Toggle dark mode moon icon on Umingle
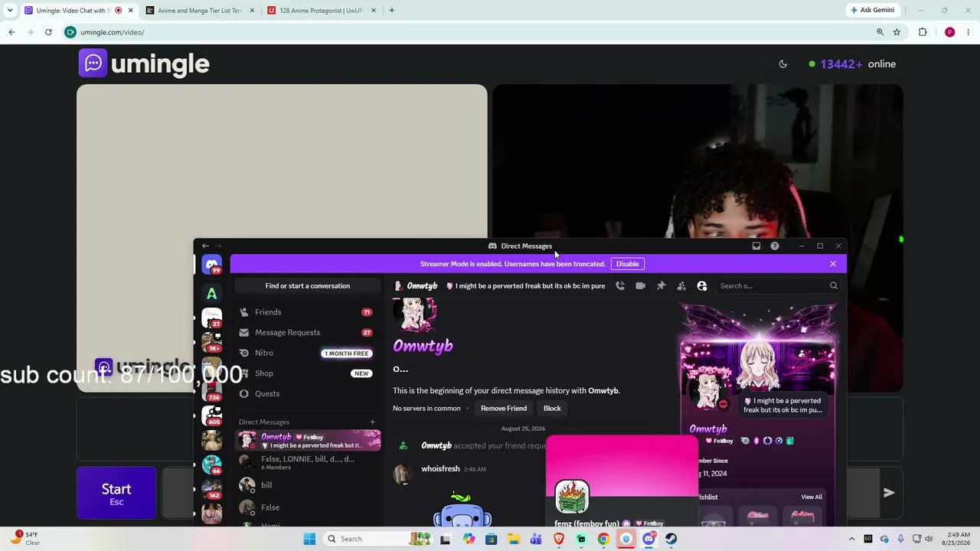980x551 pixels. (782, 64)
